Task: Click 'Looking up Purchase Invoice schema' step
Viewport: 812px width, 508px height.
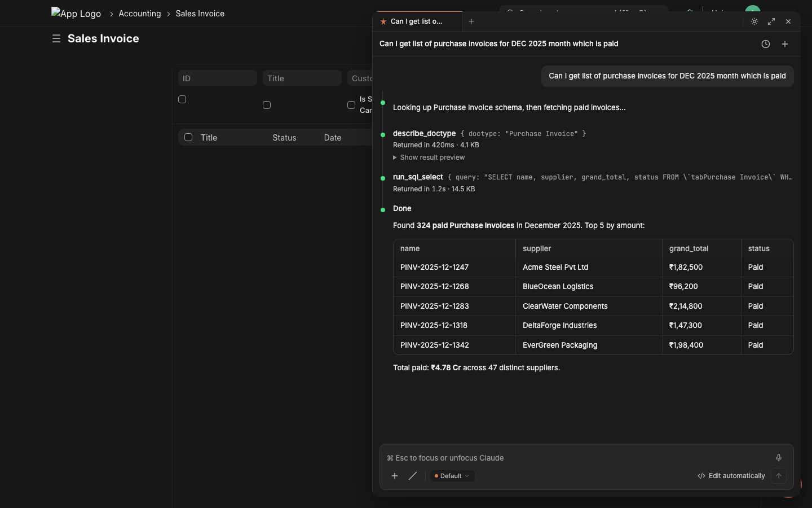Action: 509,107
